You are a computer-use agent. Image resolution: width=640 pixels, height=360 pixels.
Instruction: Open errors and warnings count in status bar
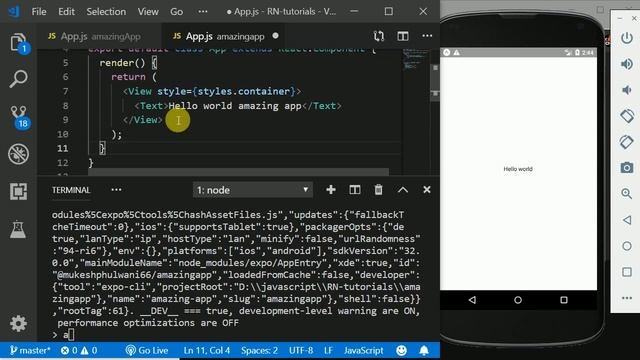tap(79, 350)
